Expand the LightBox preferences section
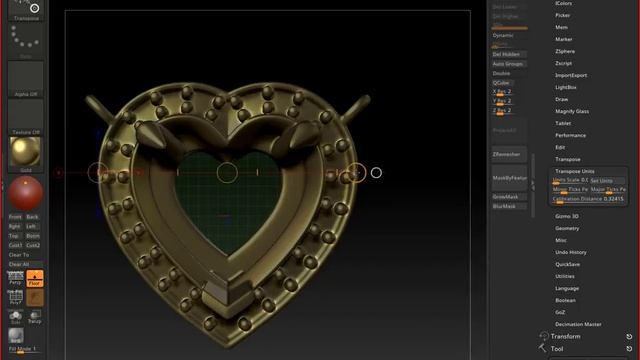Image resolution: width=640 pixels, height=360 pixels. [566, 87]
